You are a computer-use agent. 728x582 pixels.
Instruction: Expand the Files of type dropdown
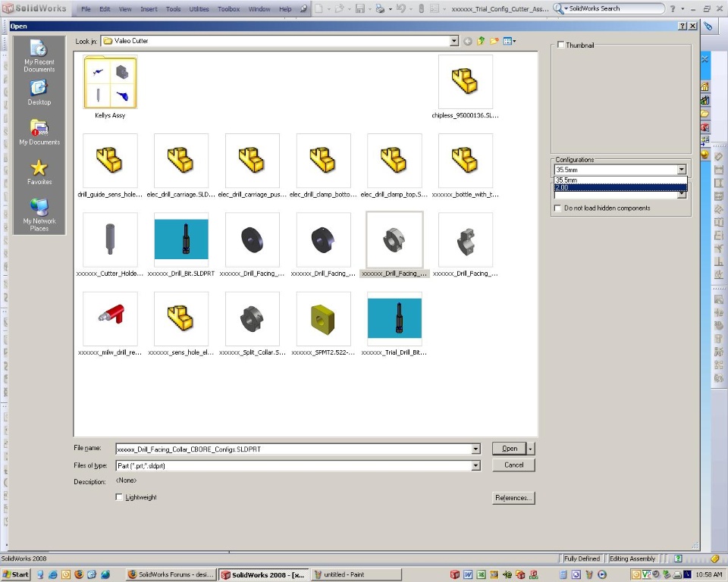pos(475,465)
